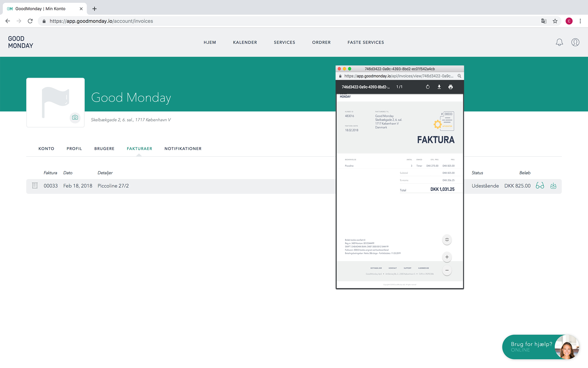The image size is (588, 368).
Task: Click the Feb 18, 2018 date cell
Action: [78, 186]
